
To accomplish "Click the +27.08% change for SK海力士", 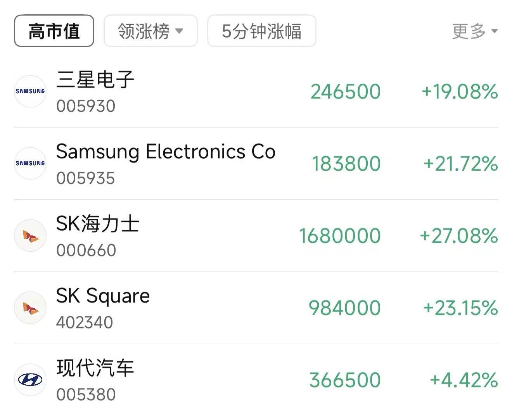I will pyautogui.click(x=459, y=236).
